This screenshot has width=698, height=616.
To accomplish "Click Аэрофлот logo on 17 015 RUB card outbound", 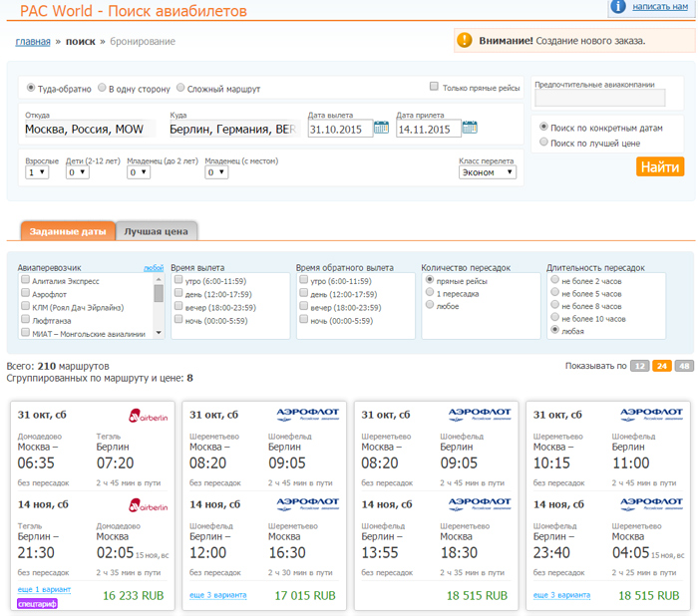I will 307,414.
